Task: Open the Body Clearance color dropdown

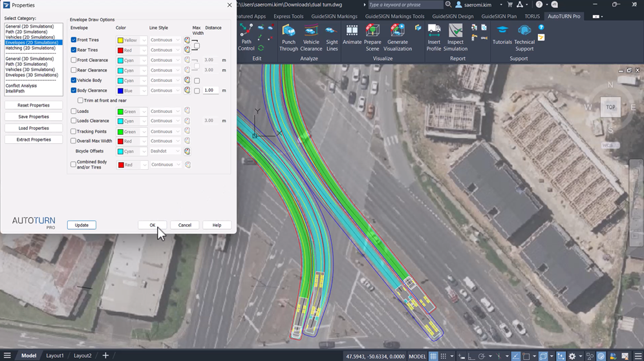Action: coord(132,91)
